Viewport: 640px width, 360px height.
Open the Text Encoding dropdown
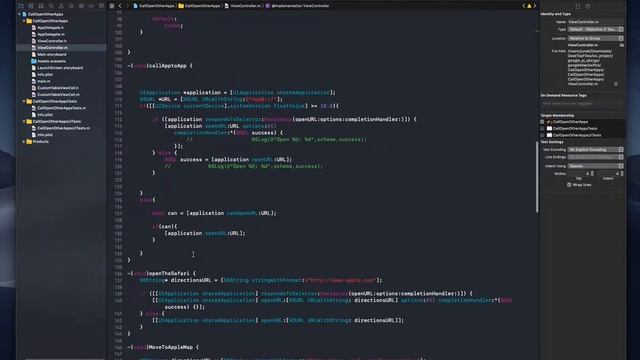coord(596,150)
